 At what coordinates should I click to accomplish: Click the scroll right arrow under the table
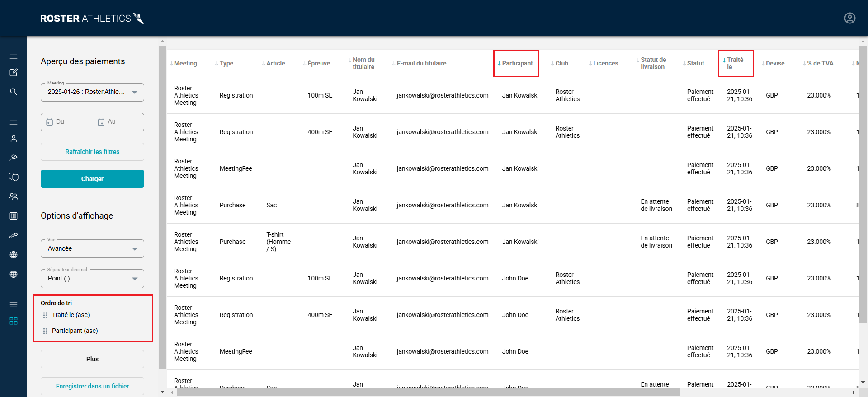click(x=854, y=392)
